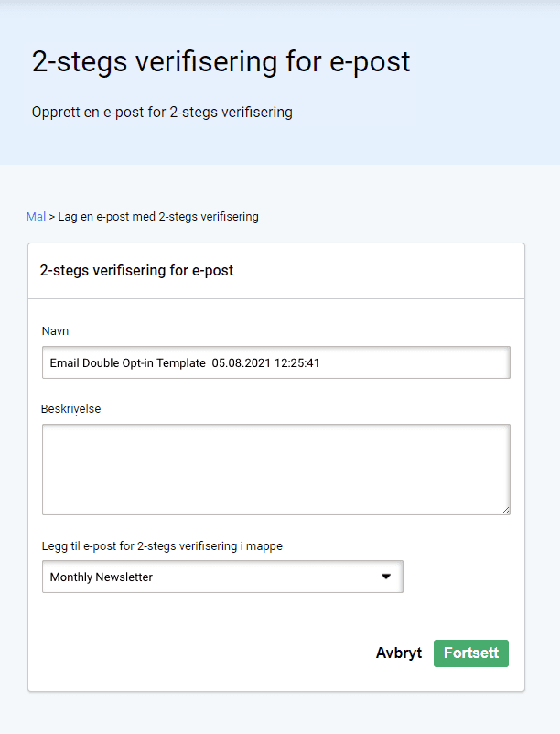Click the Navn text input field

(275, 362)
